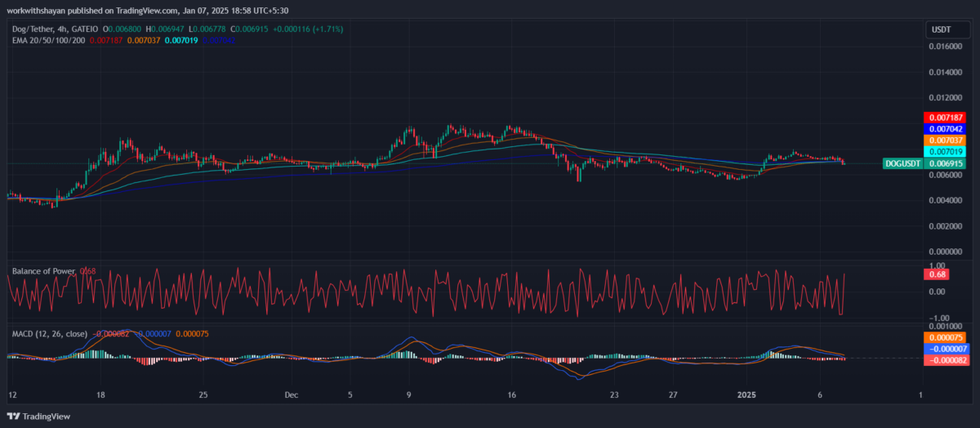Viewport: 980px width, 428px height.
Task: Select the MACD (12, 26, close) legend
Action: point(51,334)
